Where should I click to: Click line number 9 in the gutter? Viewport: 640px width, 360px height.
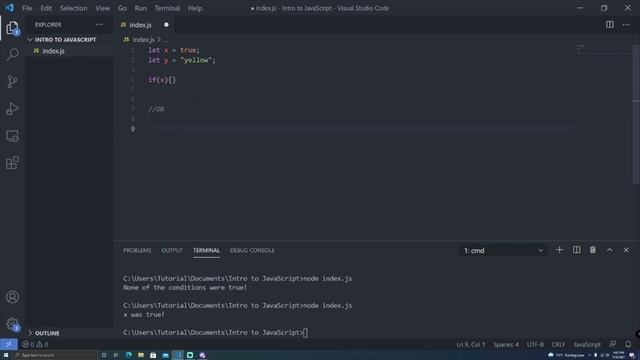[133, 129]
